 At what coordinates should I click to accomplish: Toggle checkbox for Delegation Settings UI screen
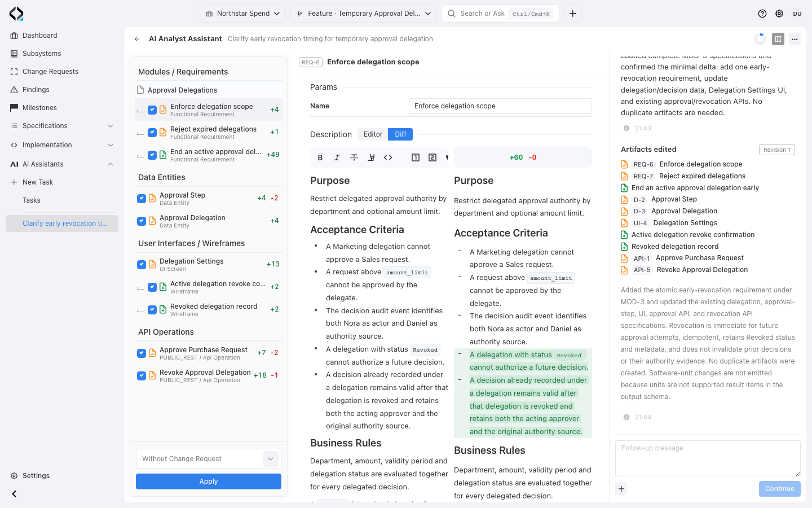pos(142,265)
